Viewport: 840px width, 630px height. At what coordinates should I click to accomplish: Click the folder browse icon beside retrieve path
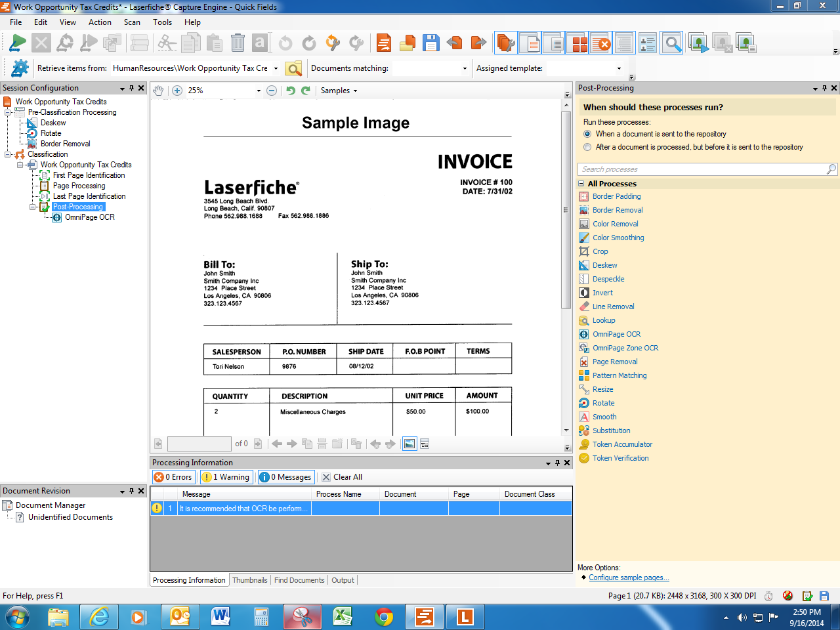pos(293,68)
